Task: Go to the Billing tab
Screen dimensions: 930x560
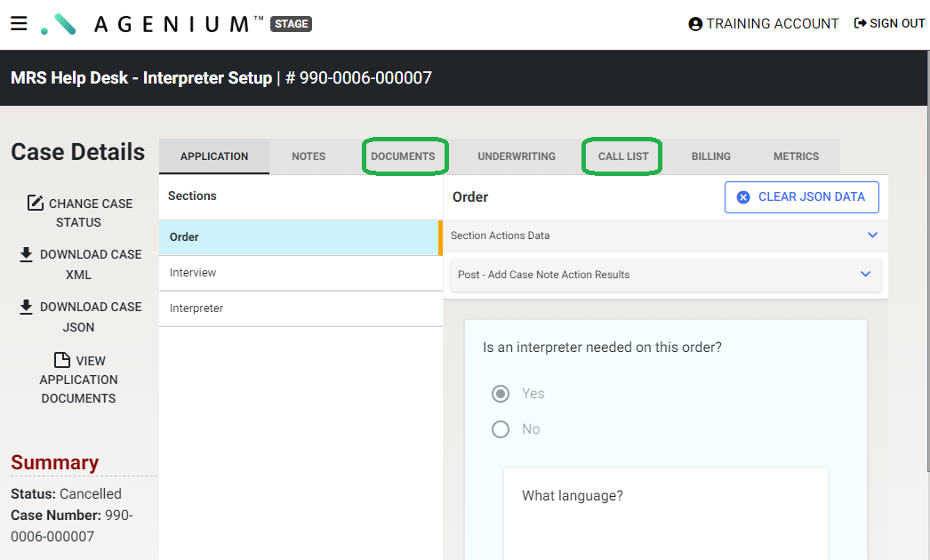Action: (710, 156)
